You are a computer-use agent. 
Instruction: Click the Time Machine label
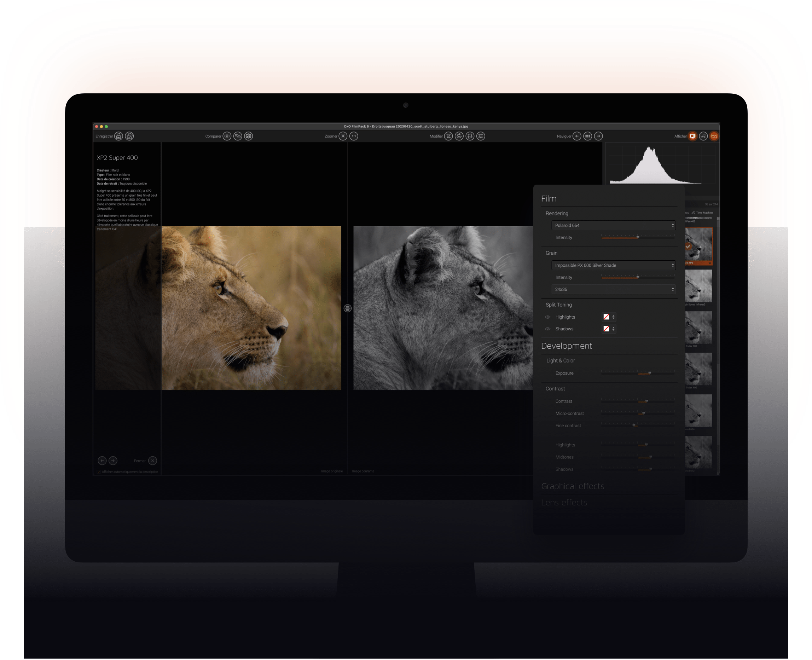[704, 213]
